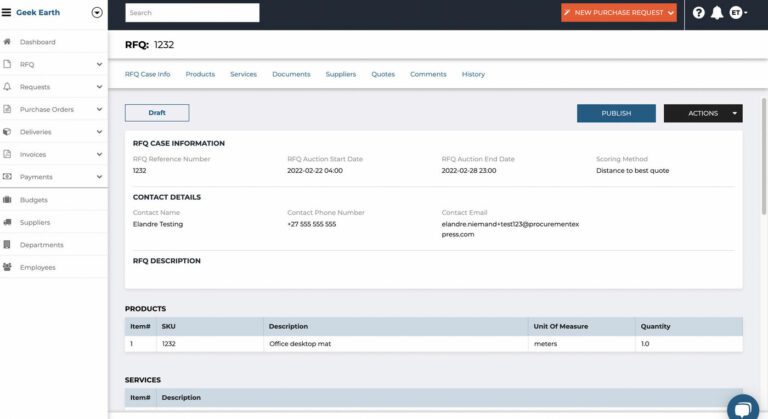Switch to the Quotes tab

[x=383, y=74]
